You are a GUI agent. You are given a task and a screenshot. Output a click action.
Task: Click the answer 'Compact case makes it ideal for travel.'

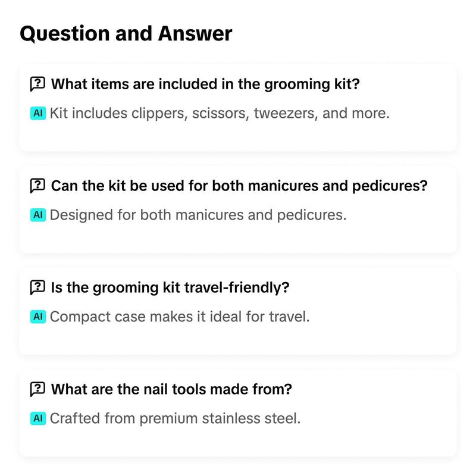(180, 317)
